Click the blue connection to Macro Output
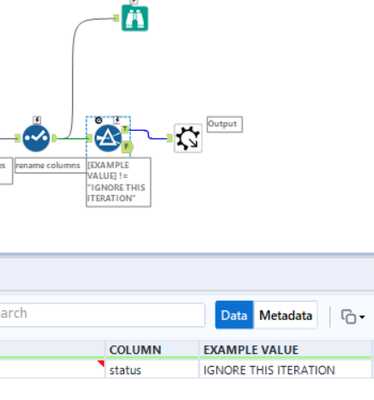Viewport: 374px width, 400px height. [149, 134]
